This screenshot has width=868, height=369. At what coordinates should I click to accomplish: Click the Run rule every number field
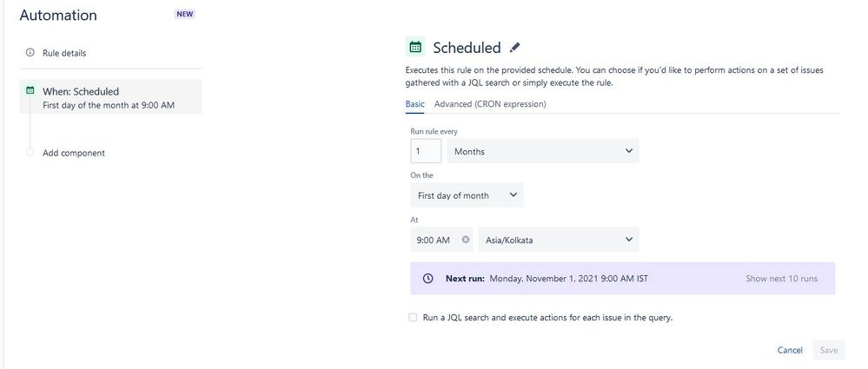426,151
